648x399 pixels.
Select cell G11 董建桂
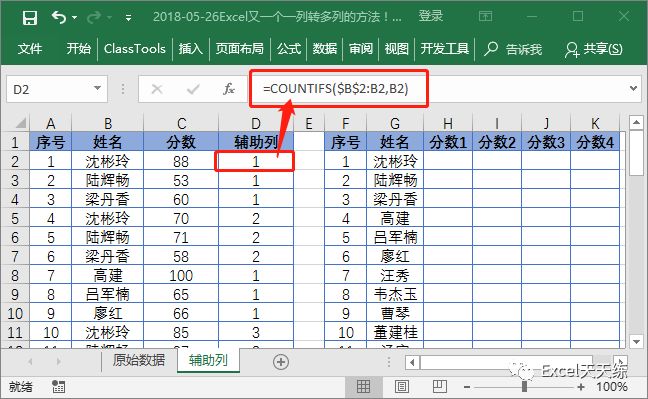tap(395, 332)
